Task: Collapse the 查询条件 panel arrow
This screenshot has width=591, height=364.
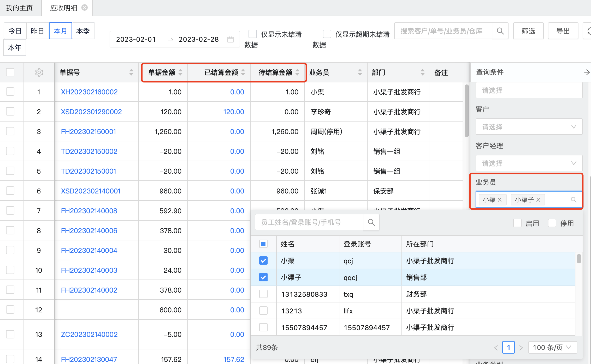Action: 587,72
